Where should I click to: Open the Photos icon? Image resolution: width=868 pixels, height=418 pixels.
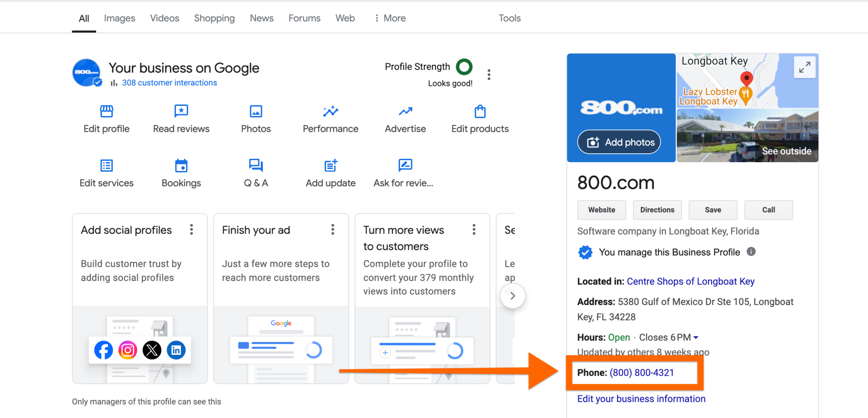coord(256,111)
